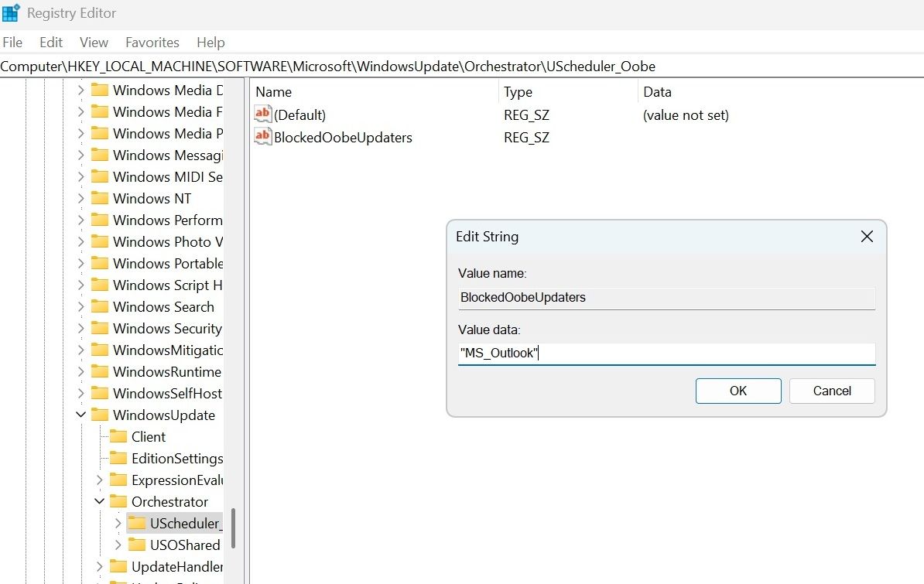Click the Value data text field
924x584 pixels.
666,353
